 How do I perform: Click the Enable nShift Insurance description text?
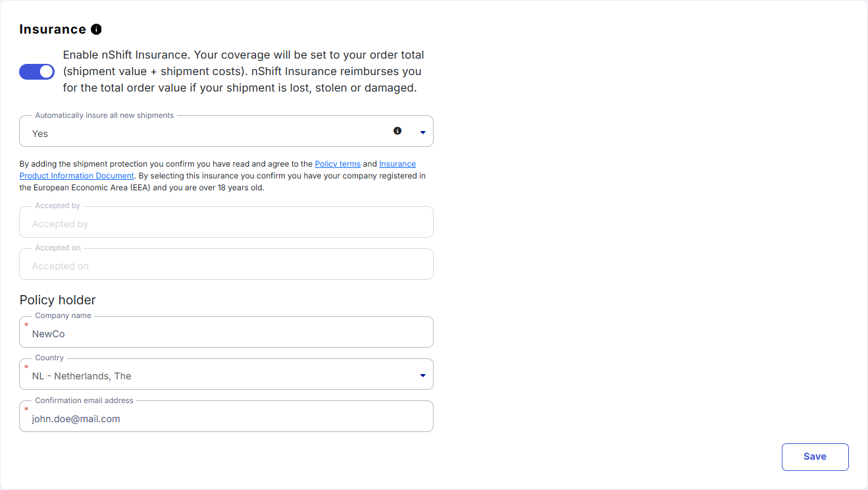coord(243,72)
